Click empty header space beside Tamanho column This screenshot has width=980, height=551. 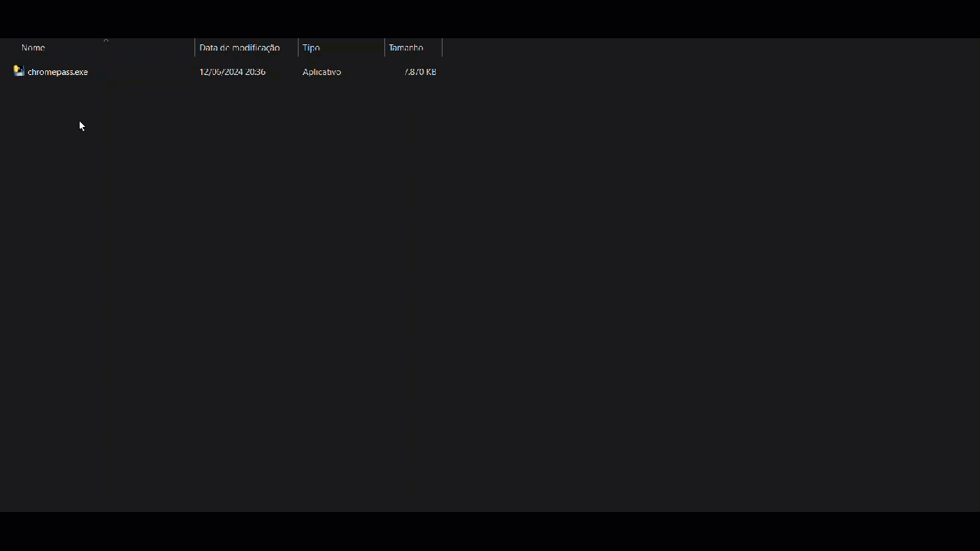[689, 48]
